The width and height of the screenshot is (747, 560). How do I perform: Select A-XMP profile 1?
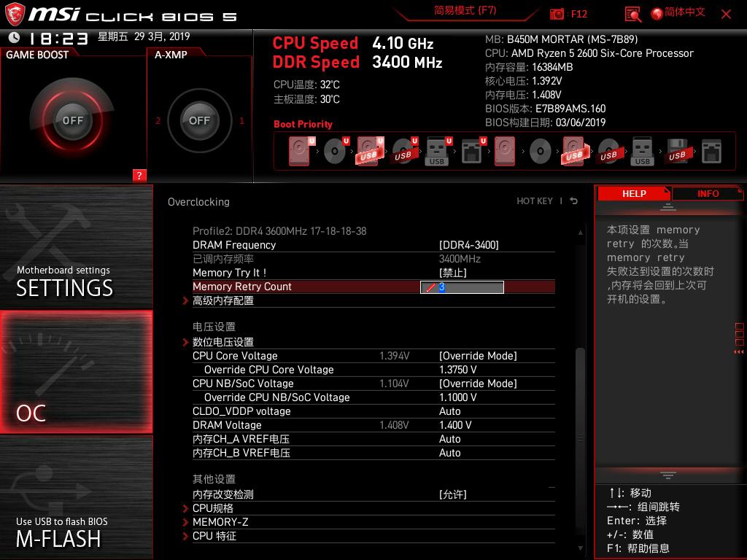pyautogui.click(x=241, y=121)
